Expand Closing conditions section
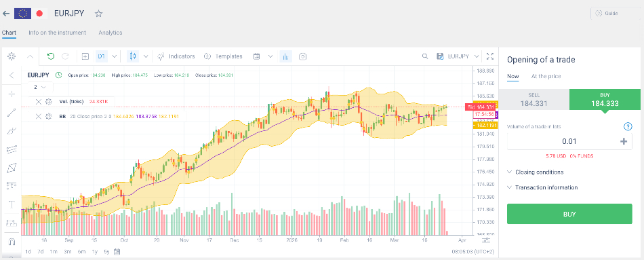The height and width of the screenshot is (260, 644). (x=536, y=172)
